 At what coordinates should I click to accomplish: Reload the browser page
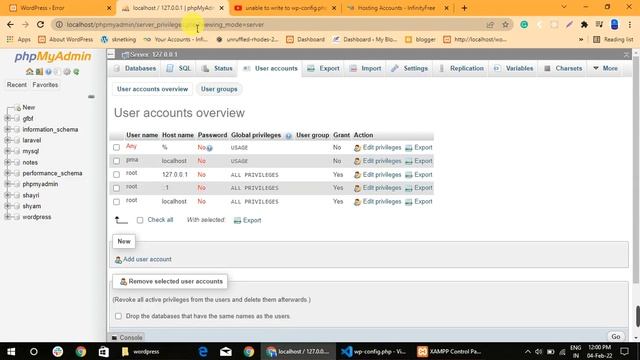coord(40,24)
